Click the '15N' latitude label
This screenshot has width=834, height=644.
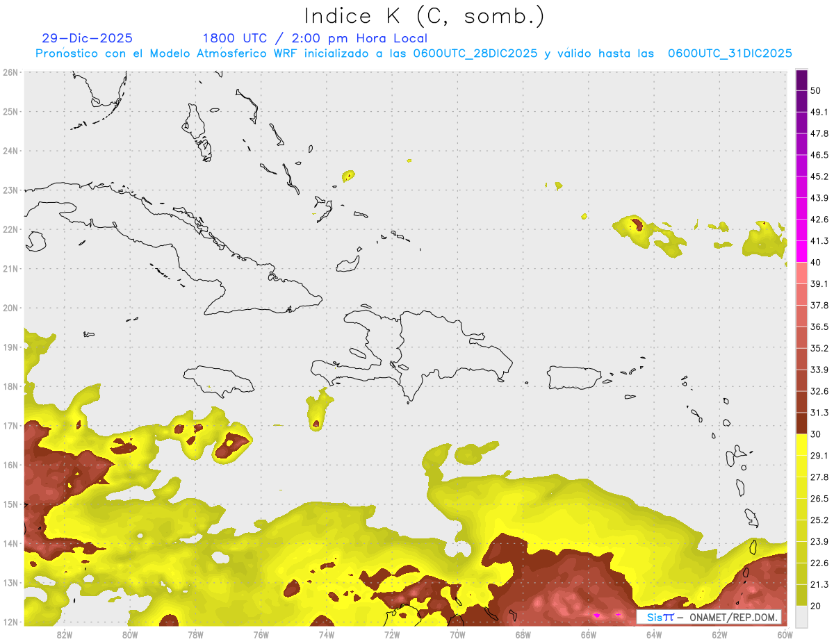point(10,504)
